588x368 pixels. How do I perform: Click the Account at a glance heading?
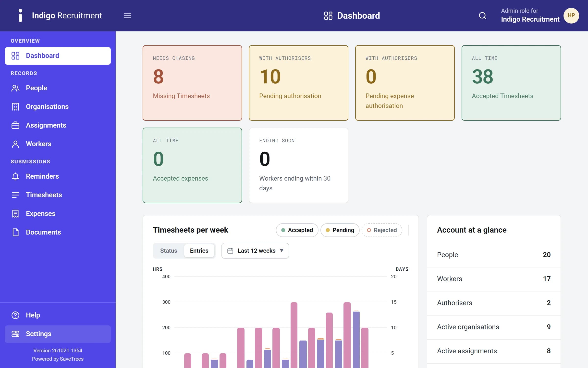point(472,230)
